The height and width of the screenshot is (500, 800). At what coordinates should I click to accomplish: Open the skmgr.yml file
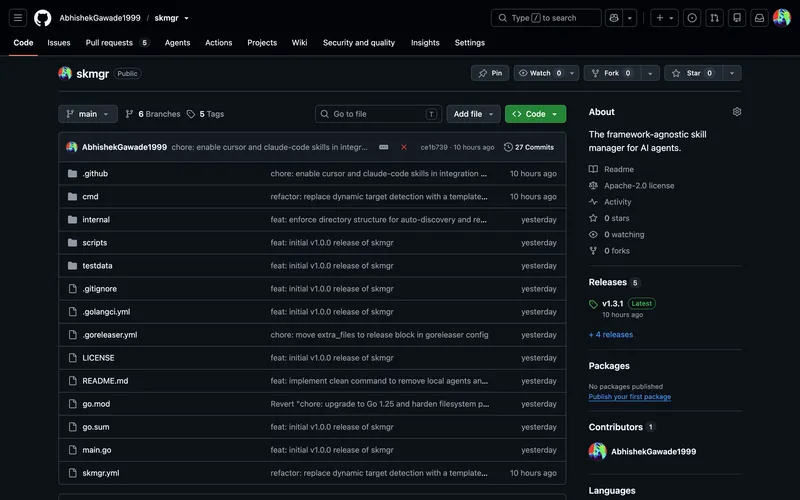[101, 473]
